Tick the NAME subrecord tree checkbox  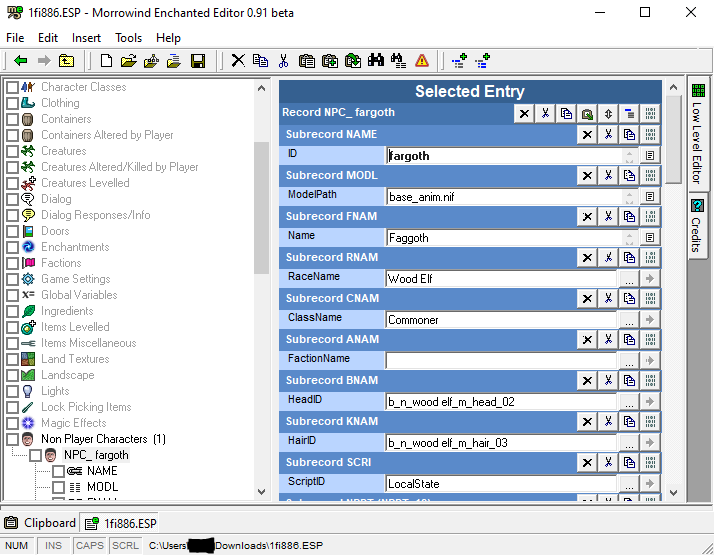coord(58,471)
